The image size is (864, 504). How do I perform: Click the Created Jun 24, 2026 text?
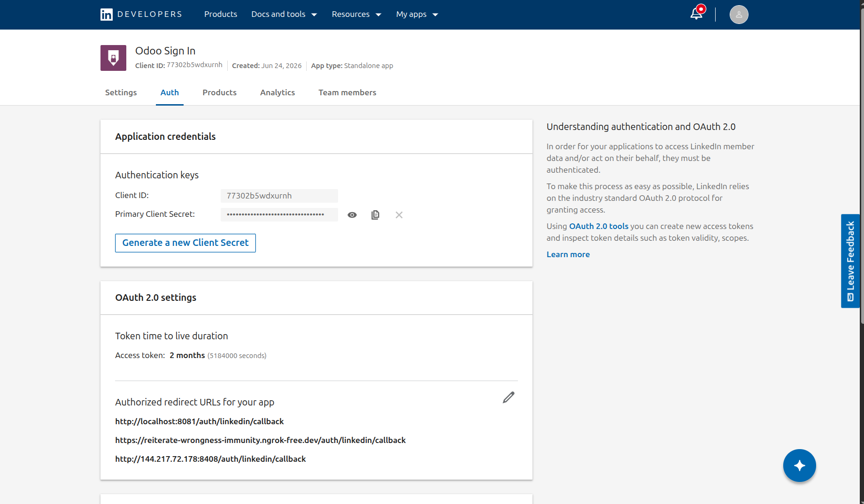click(267, 66)
